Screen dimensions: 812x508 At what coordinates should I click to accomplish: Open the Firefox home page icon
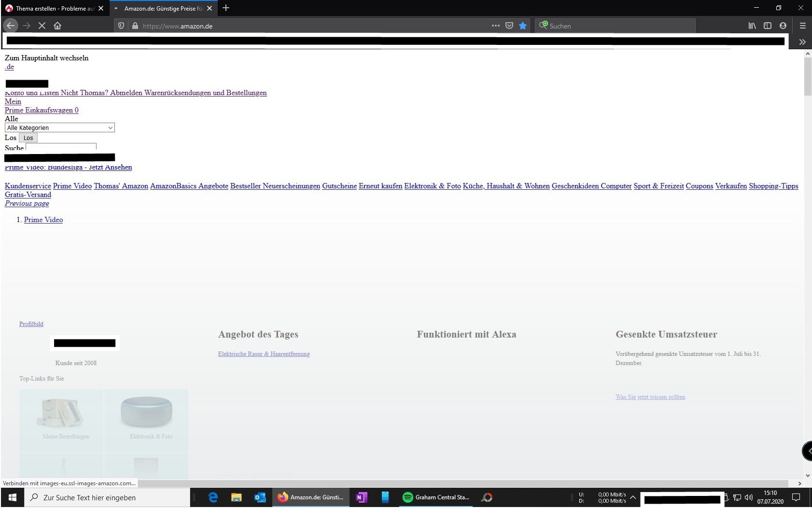57,26
